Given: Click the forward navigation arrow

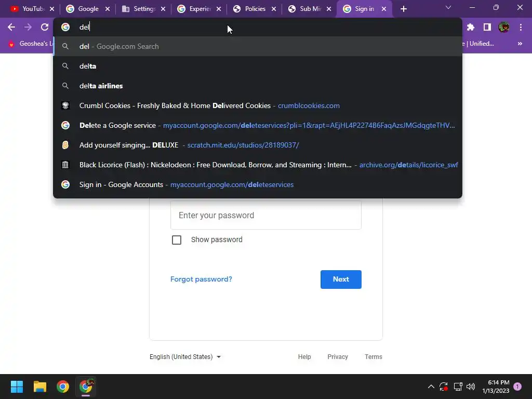Looking at the screenshot, I should (x=28, y=27).
